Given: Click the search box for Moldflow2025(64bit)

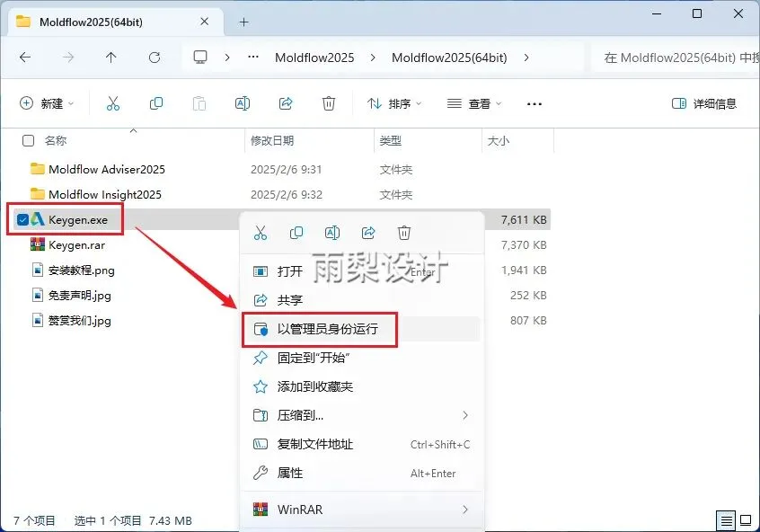Looking at the screenshot, I should [x=676, y=58].
